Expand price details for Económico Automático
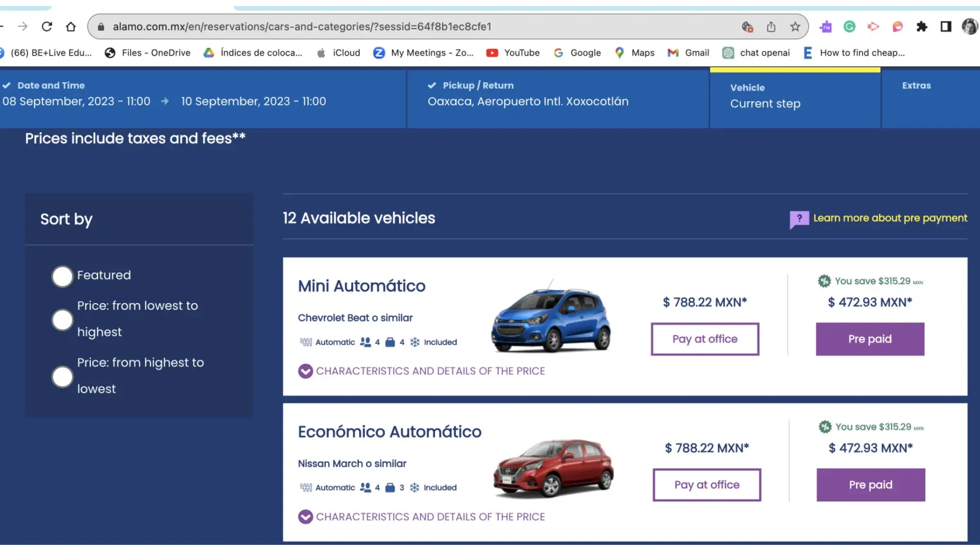 point(422,517)
